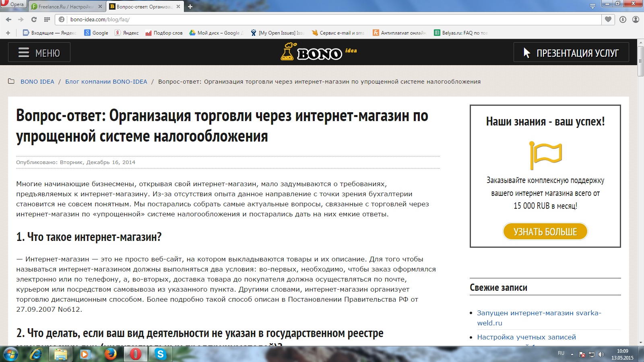
Task: Click the BONO idea logo
Action: click(319, 52)
